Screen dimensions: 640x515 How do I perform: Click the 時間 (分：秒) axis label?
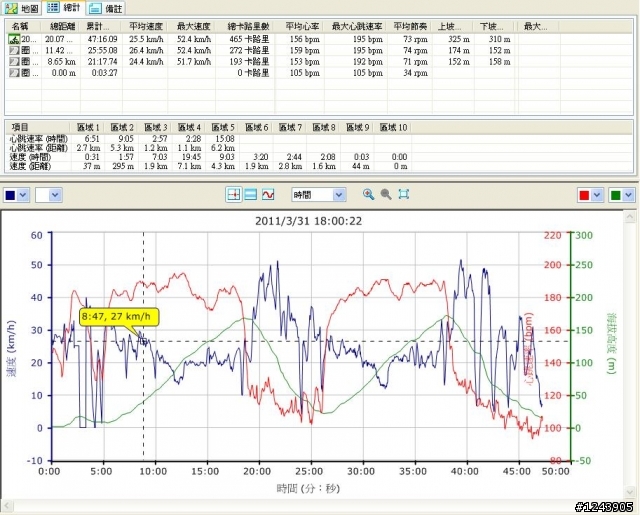click(309, 488)
